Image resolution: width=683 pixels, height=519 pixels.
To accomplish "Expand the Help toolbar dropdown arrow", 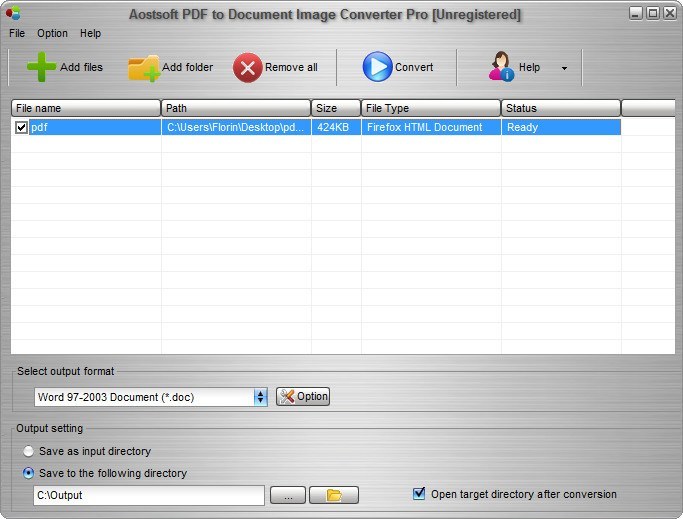I will (x=564, y=68).
